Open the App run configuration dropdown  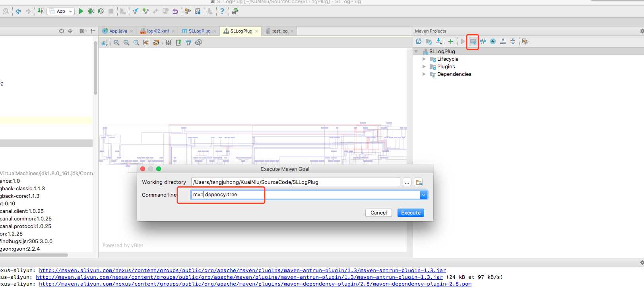[x=61, y=11]
